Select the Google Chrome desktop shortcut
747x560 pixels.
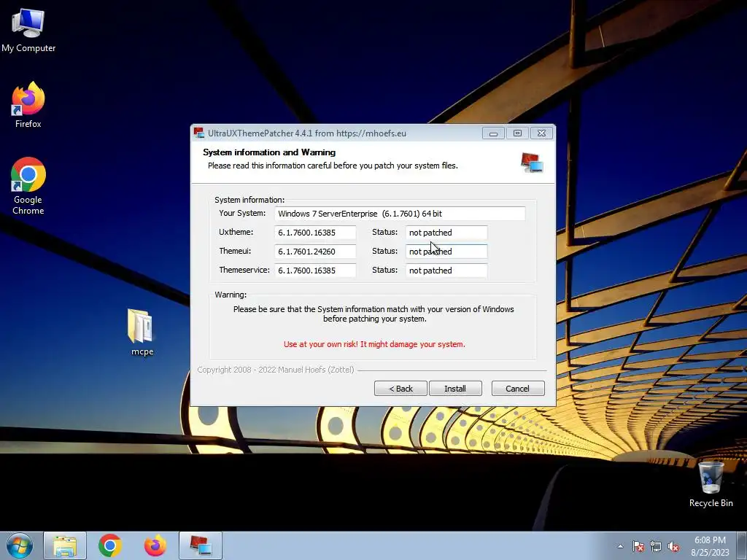click(x=28, y=186)
